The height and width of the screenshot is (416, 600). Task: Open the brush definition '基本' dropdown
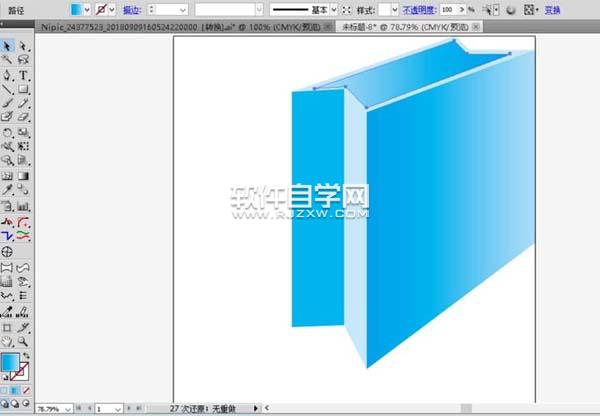coord(334,10)
